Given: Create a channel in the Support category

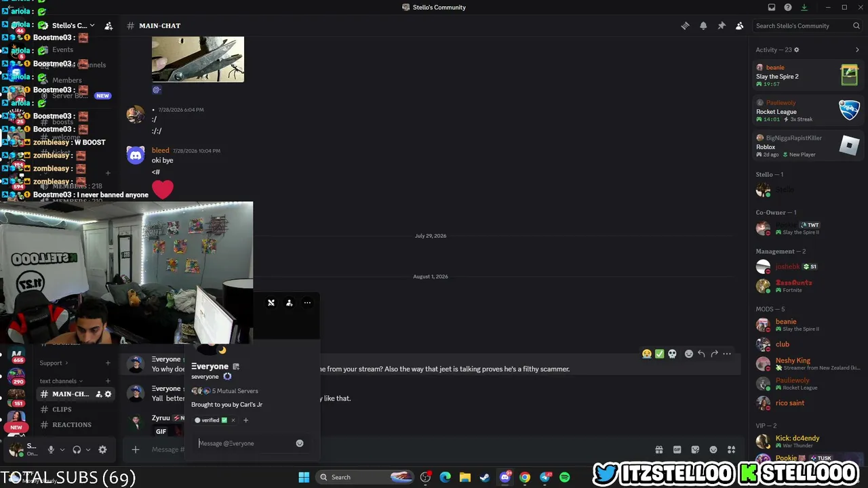Looking at the screenshot, I should point(108,363).
